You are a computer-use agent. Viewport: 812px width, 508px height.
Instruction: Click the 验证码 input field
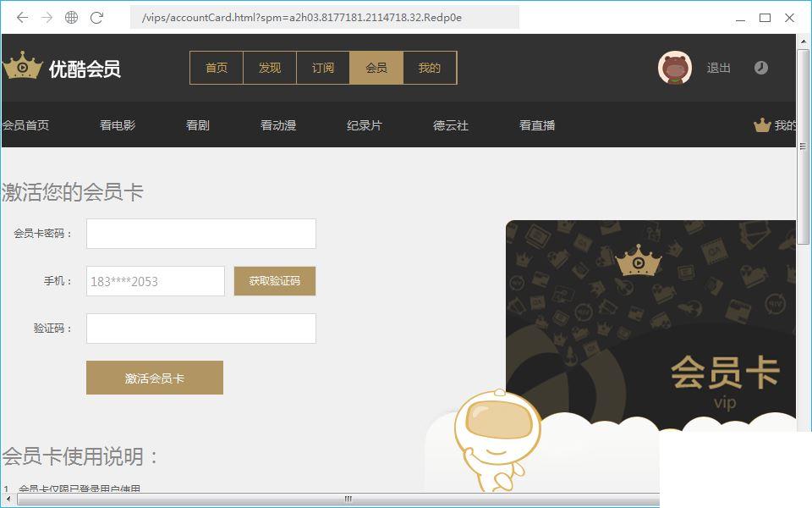click(201, 329)
